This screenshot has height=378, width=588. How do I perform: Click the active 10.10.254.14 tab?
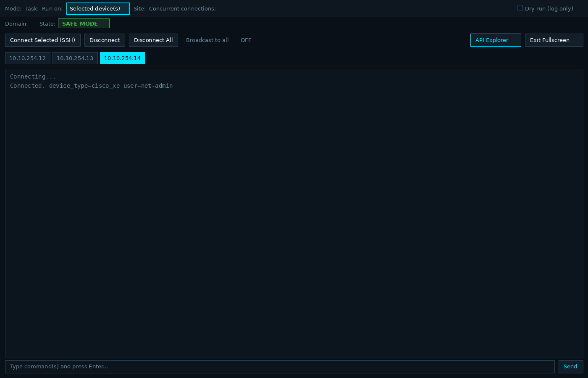click(122, 58)
